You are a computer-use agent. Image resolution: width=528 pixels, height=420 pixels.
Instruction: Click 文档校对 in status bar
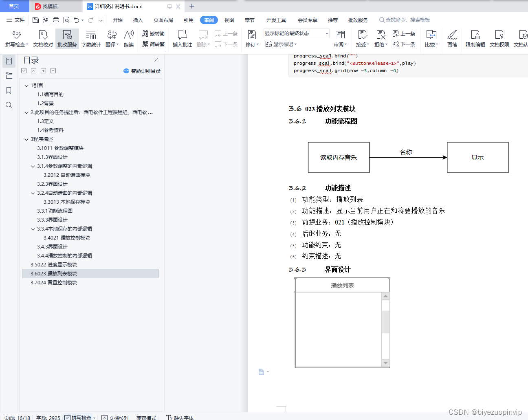click(x=115, y=418)
